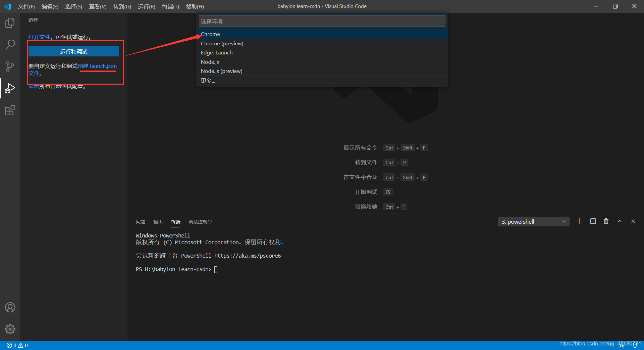Viewport: 644px width, 350px height.
Task: Select Chrome environment option
Action: point(322,34)
